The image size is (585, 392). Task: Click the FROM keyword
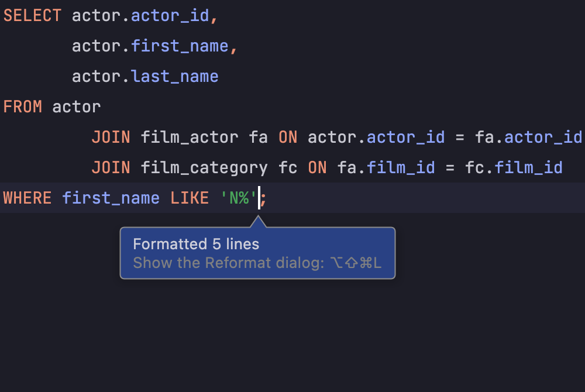pos(22,107)
